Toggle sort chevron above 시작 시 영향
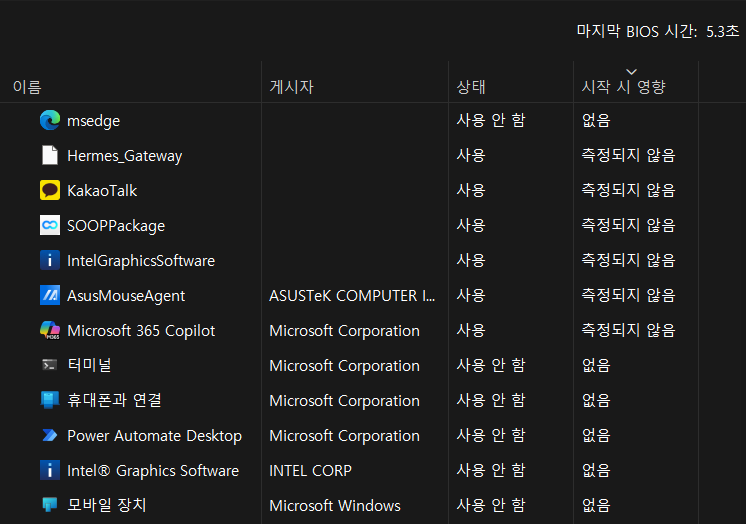Image resolution: width=746 pixels, height=524 pixels. [631, 72]
